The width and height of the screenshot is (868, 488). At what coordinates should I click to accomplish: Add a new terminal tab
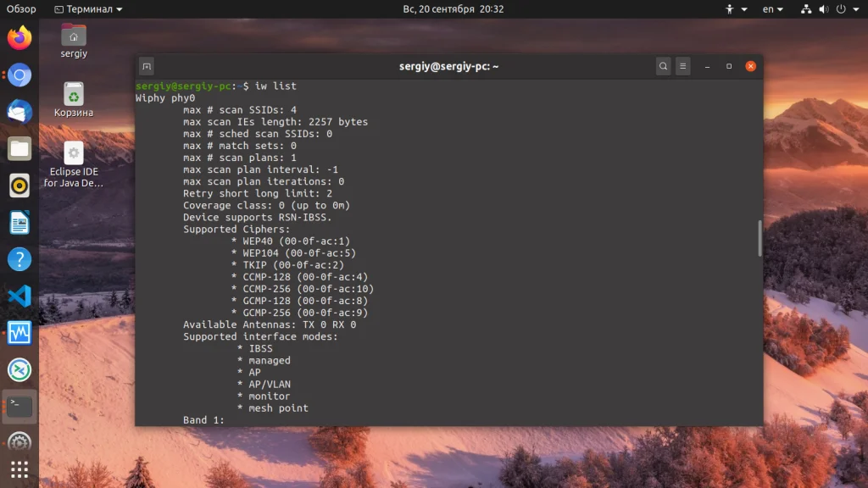click(147, 66)
